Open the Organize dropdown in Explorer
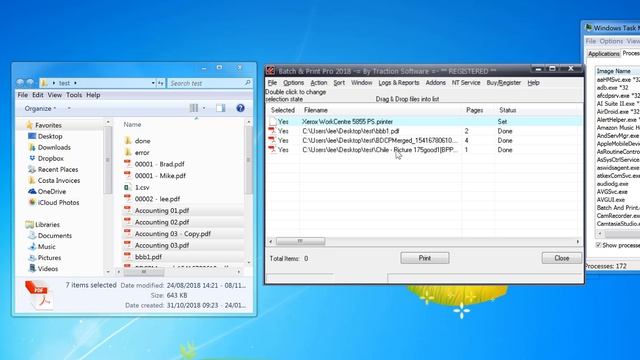This screenshot has width=640, height=360. 40,109
